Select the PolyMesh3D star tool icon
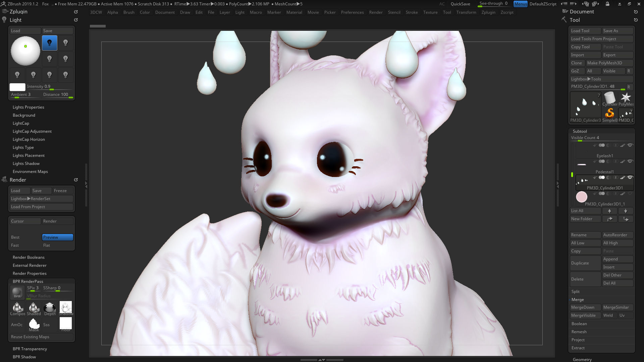The height and width of the screenshot is (362, 644). click(x=626, y=99)
